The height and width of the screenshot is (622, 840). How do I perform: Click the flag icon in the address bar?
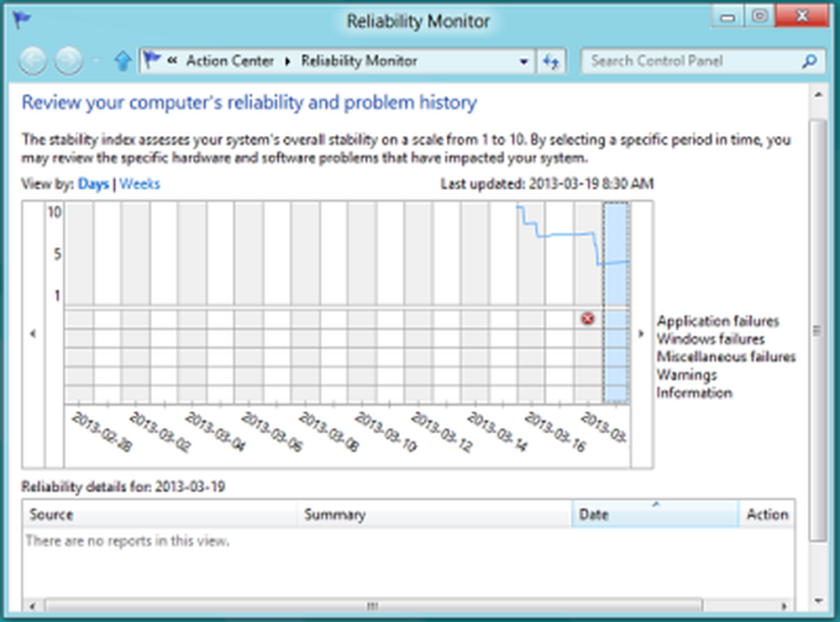[x=151, y=61]
